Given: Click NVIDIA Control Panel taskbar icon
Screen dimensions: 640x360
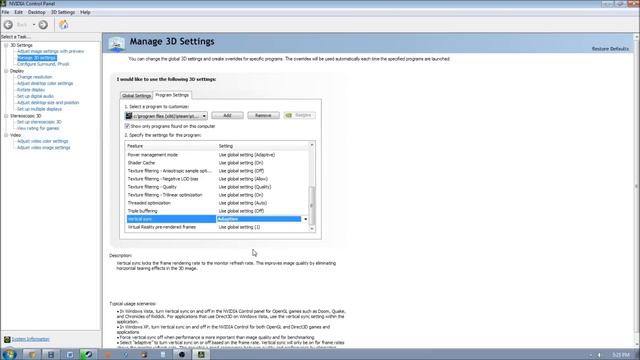Looking at the screenshot, I should tap(201, 354).
